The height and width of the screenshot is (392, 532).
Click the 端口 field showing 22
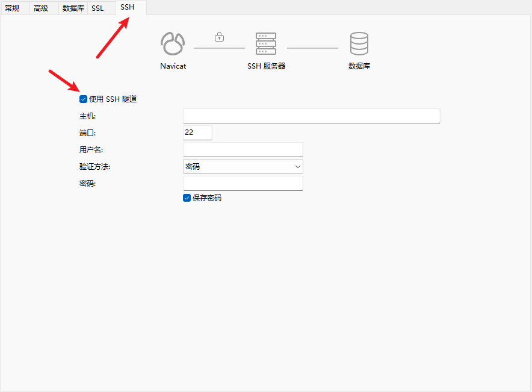[x=197, y=132]
